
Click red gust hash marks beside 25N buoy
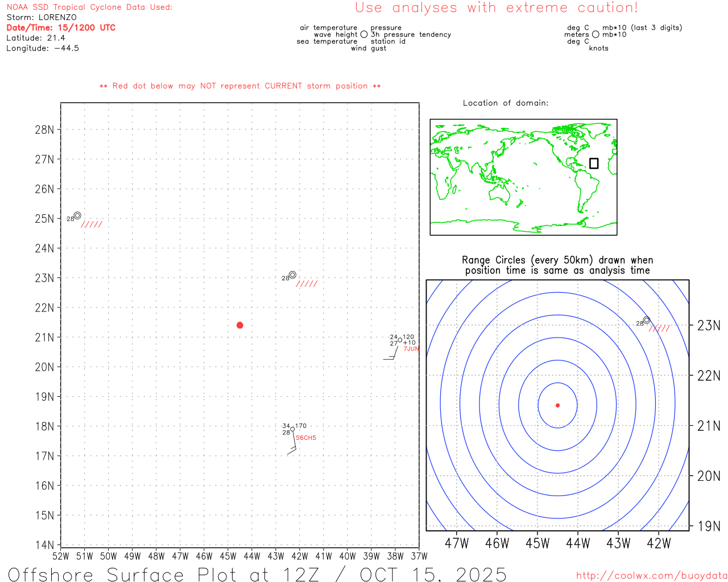click(92, 225)
